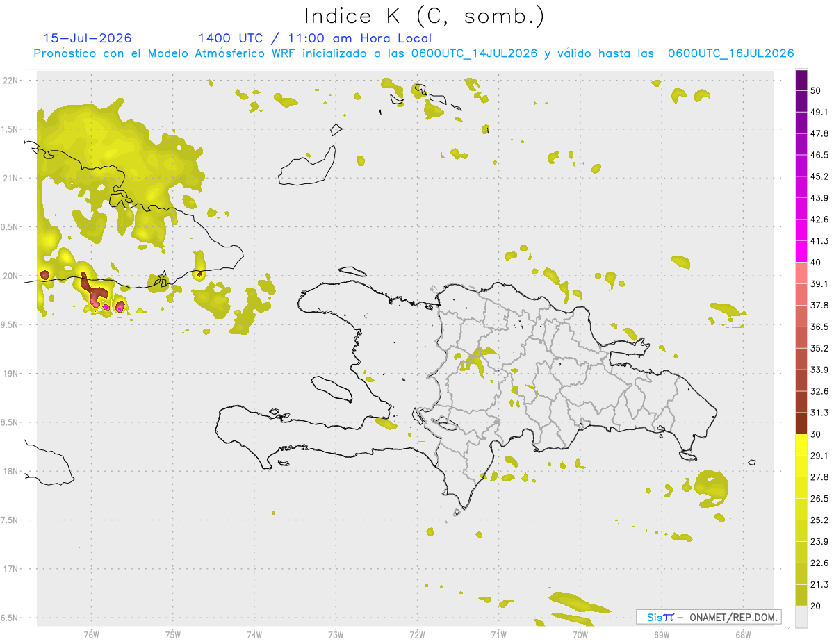Click the 73W longitude label

(336, 634)
